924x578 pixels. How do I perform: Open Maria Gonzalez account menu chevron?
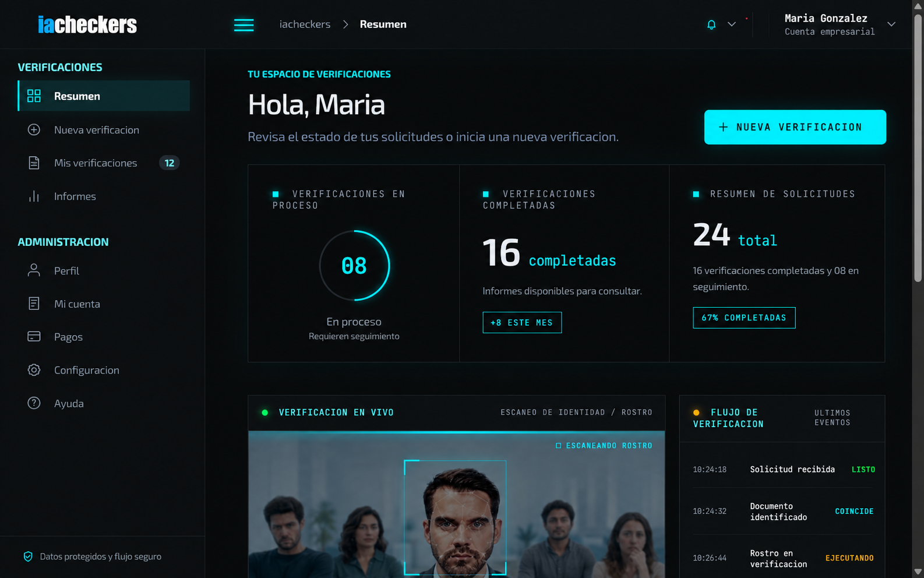[x=891, y=24]
